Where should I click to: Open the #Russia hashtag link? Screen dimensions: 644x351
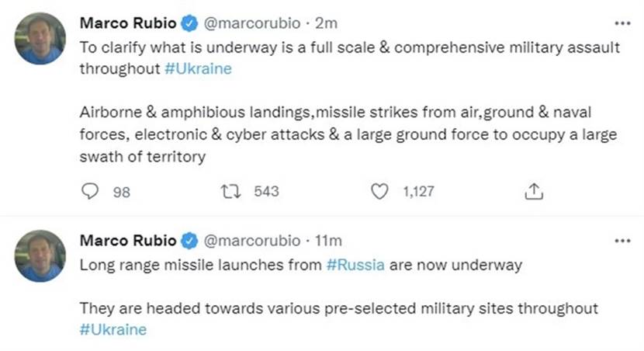(x=356, y=264)
